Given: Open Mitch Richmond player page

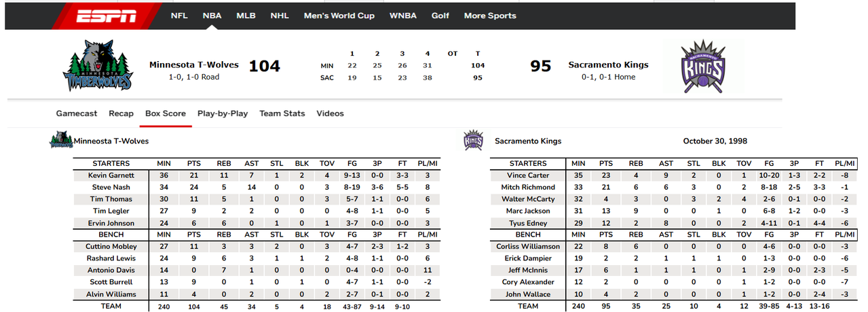Looking at the screenshot, I should click(528, 187).
